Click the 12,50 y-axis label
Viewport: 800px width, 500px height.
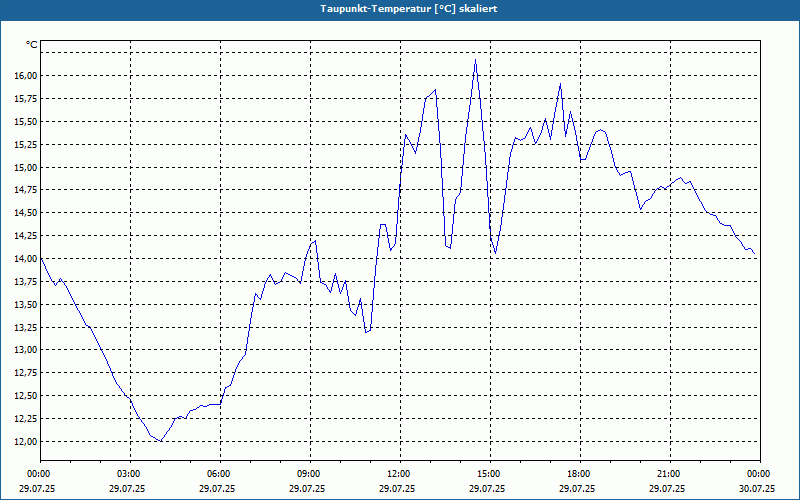point(25,396)
